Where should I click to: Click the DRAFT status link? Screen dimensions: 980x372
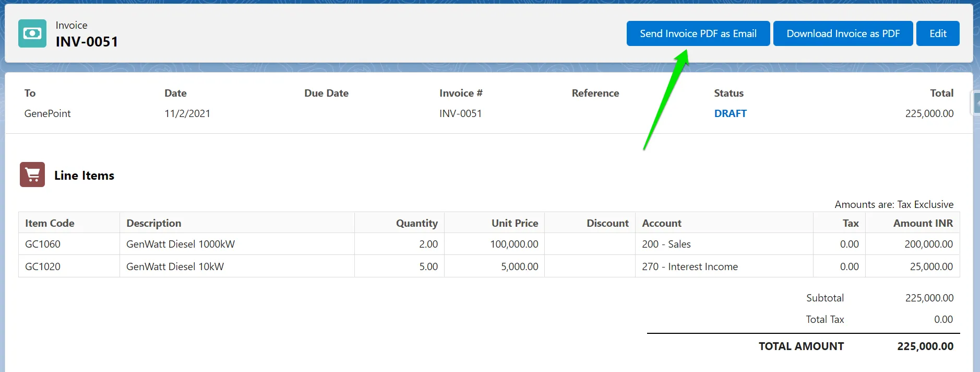point(730,113)
